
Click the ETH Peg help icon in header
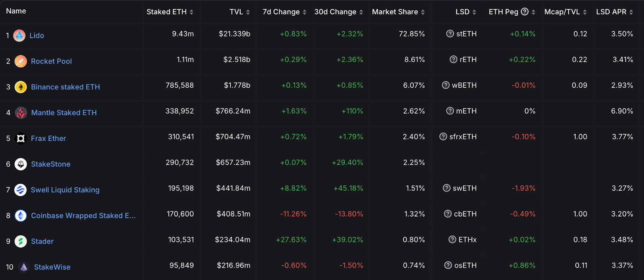[x=524, y=12]
